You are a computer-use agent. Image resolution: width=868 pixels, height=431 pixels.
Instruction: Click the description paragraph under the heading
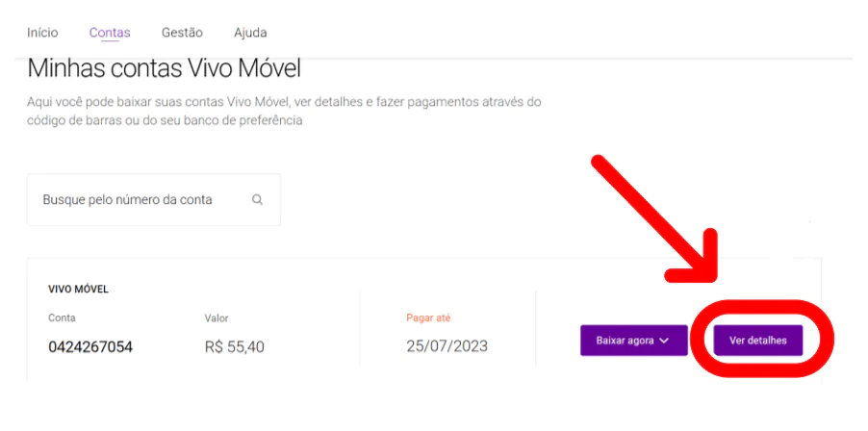point(284,112)
